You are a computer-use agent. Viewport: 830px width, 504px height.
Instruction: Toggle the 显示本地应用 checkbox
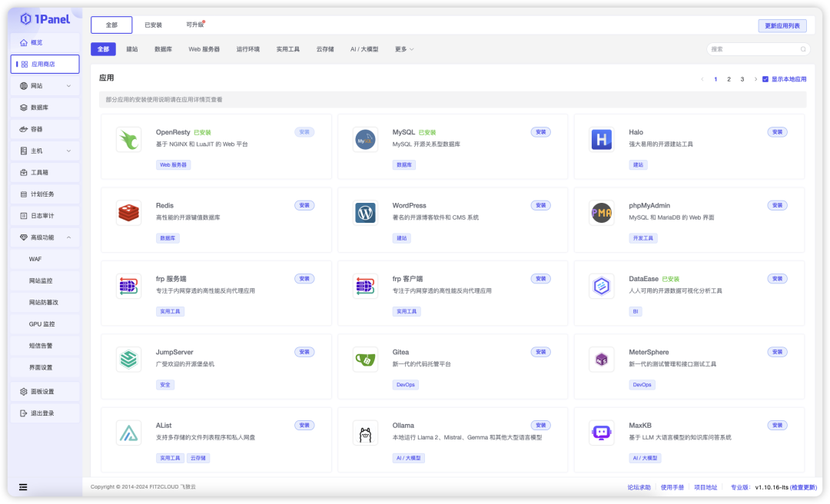click(x=765, y=79)
